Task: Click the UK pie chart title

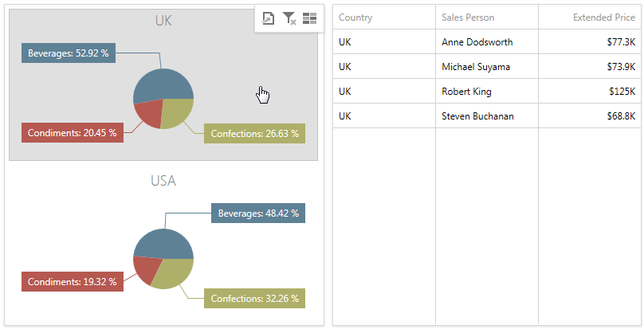Action: click(163, 21)
